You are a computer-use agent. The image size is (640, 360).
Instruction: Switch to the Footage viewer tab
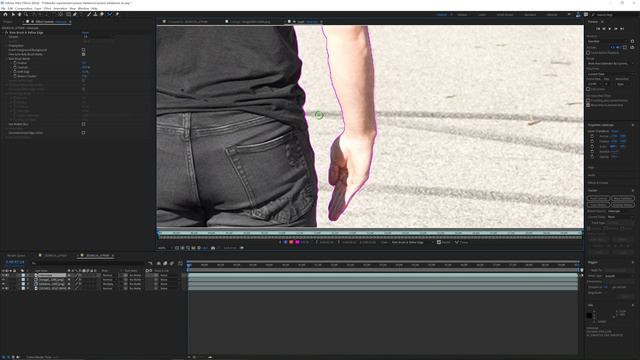(x=250, y=21)
